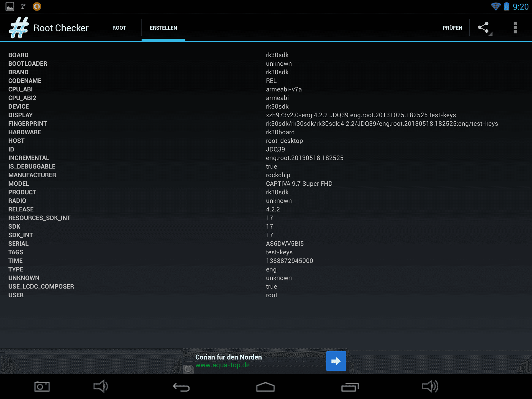The height and width of the screenshot is (399, 532).
Task: Select the BOARD label
Action: (18, 55)
